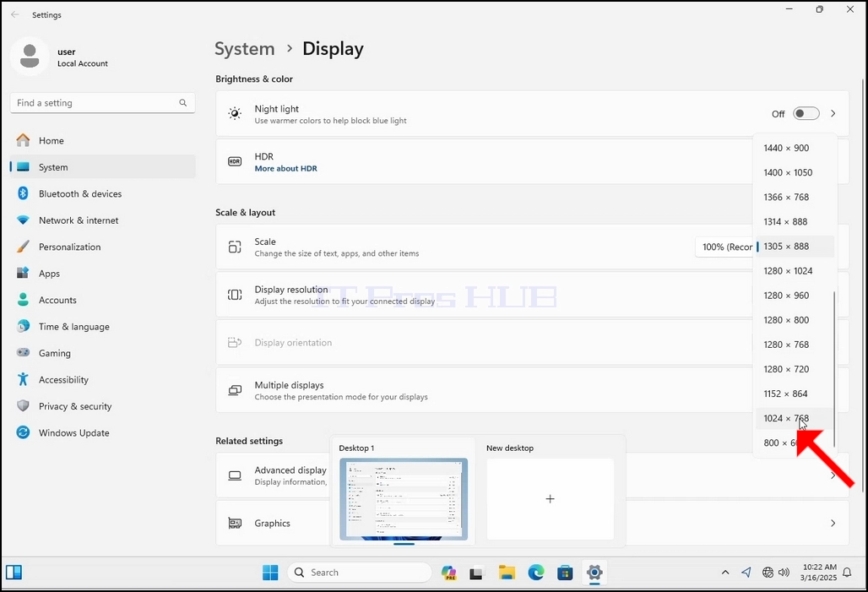
Task: Click the Copilot taskbar icon
Action: point(449,573)
